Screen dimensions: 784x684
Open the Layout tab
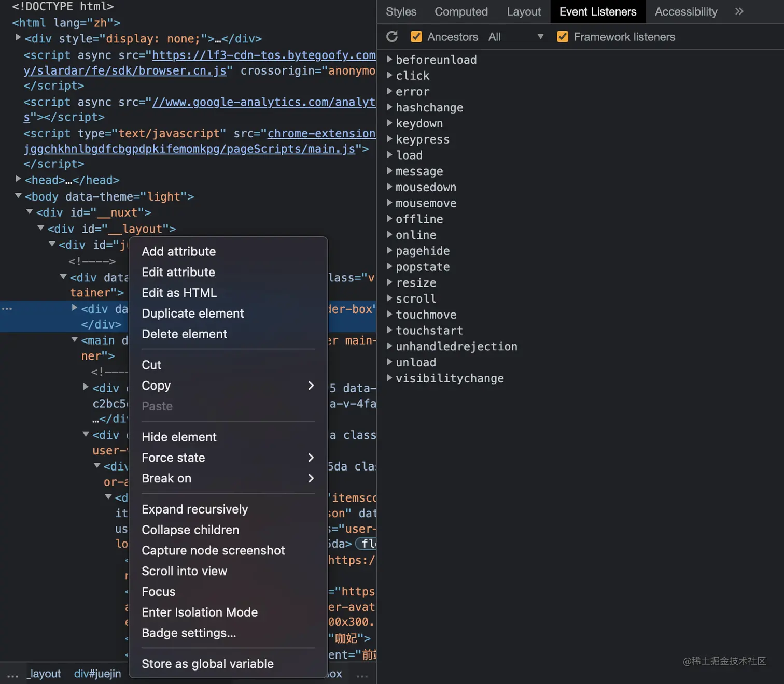[524, 11]
